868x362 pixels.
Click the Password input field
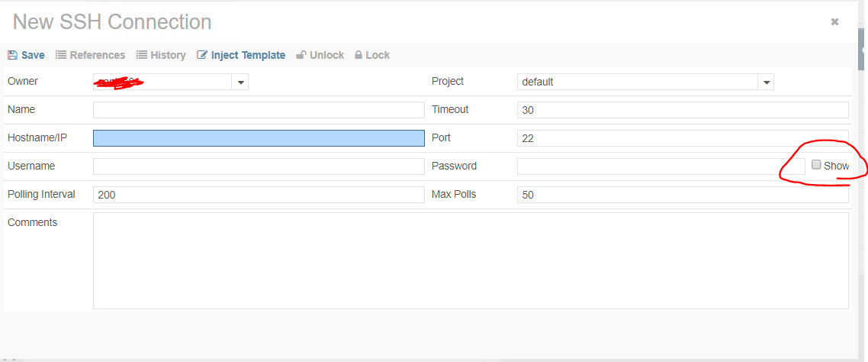pos(661,166)
